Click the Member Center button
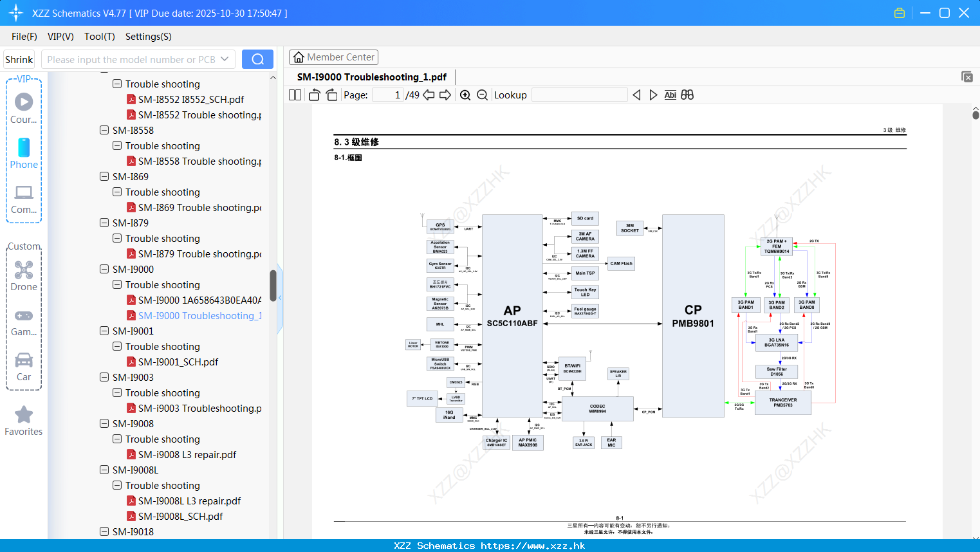The height and width of the screenshot is (552, 980). click(333, 57)
